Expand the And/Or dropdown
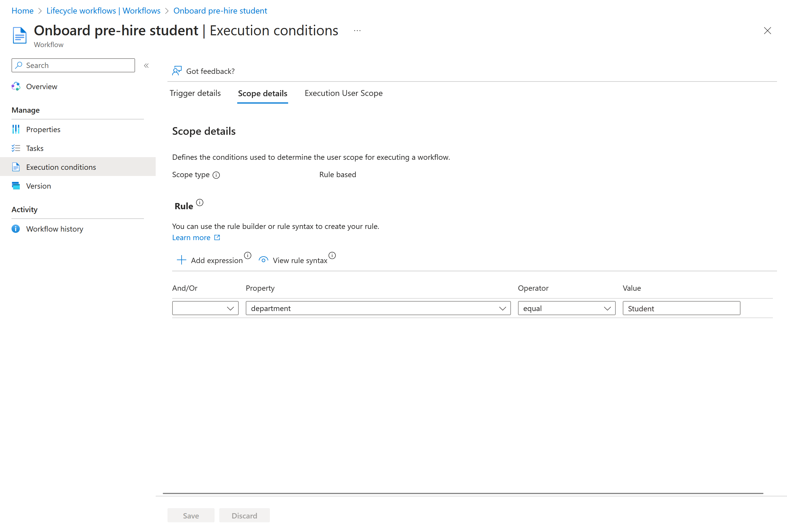787x532 pixels. (205, 308)
